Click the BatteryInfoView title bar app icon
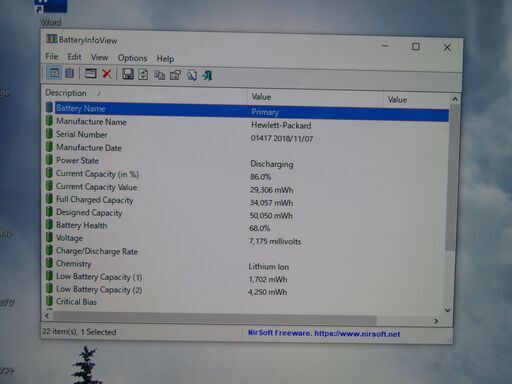 point(51,39)
